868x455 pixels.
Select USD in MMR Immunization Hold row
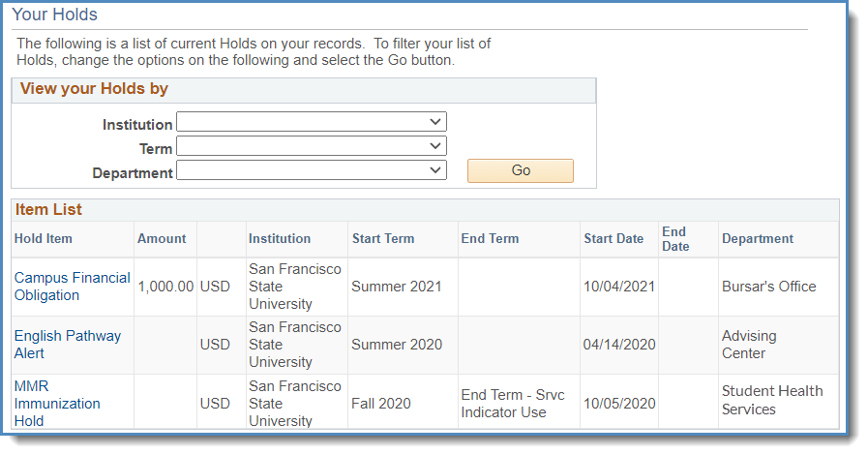click(x=215, y=404)
